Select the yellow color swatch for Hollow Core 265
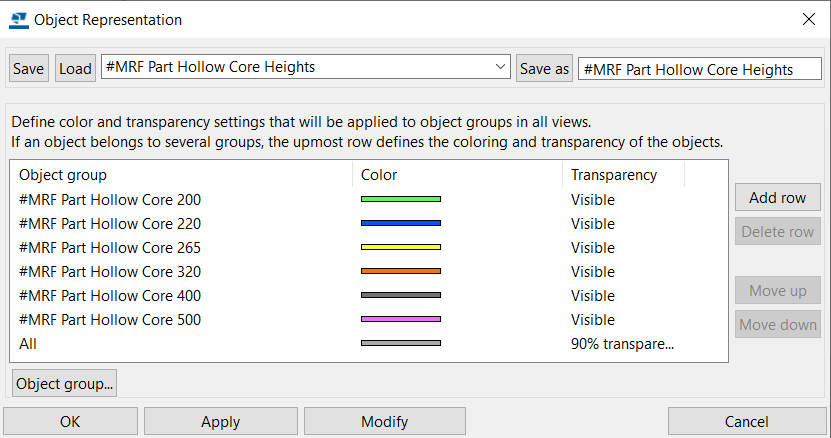This screenshot has height=438, width=831. 401,247
